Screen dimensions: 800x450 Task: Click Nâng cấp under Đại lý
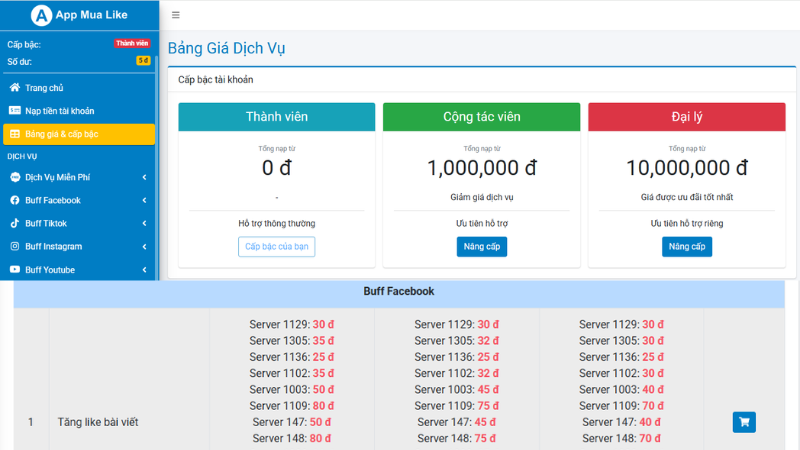coord(687,246)
